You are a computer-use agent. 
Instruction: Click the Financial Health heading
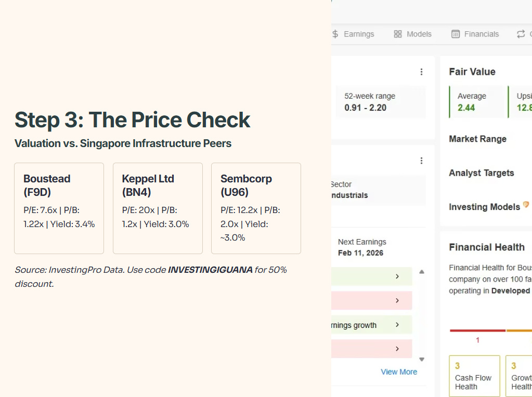coord(487,247)
